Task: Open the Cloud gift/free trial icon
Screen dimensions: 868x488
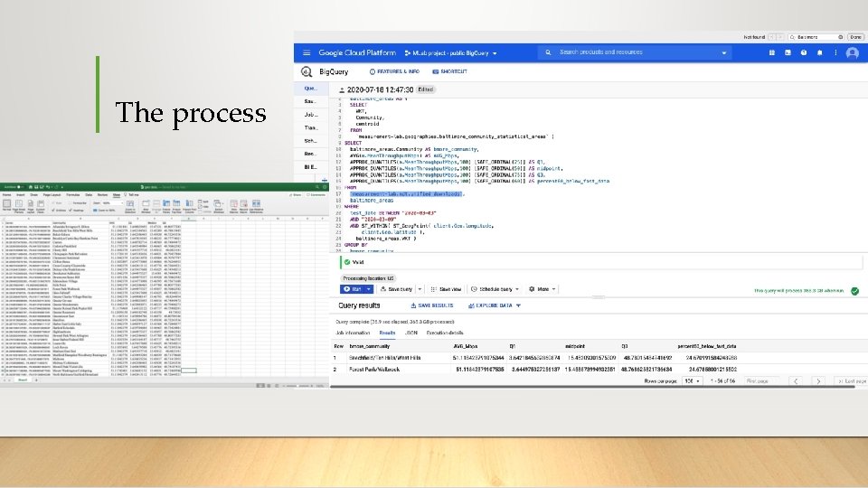Action: 771,52
